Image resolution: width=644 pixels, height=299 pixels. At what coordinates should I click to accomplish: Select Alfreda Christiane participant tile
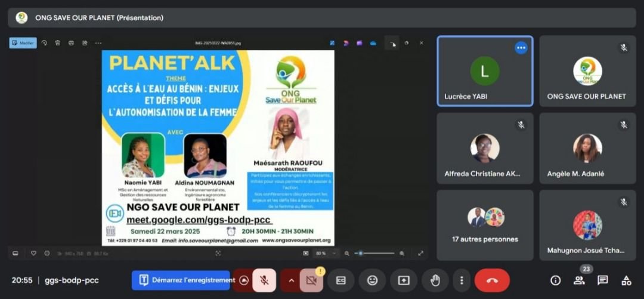[485, 148]
